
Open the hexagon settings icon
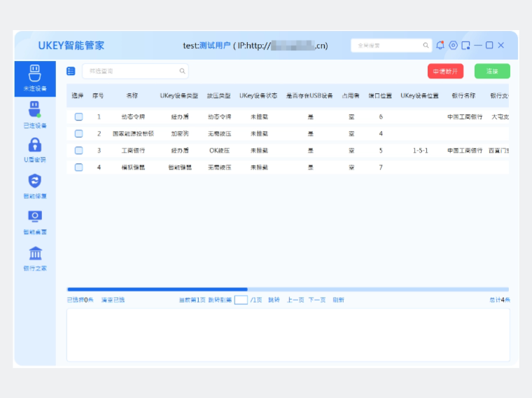[453, 46]
